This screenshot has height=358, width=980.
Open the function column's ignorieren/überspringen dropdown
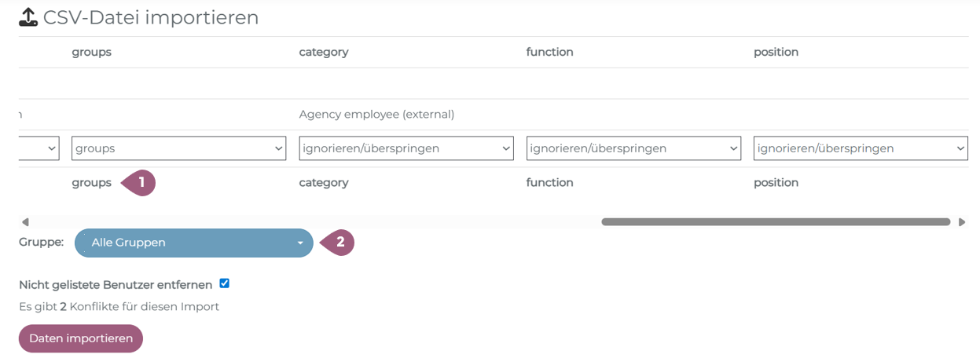pos(633,148)
